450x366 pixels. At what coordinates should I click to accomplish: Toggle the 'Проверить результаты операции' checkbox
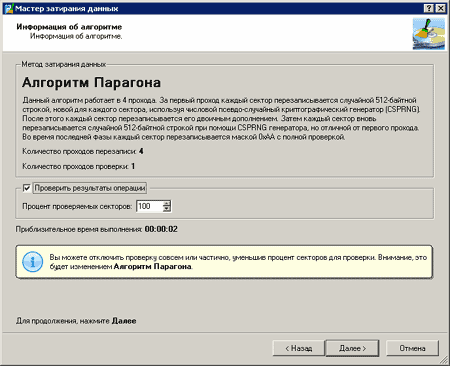click(27, 188)
